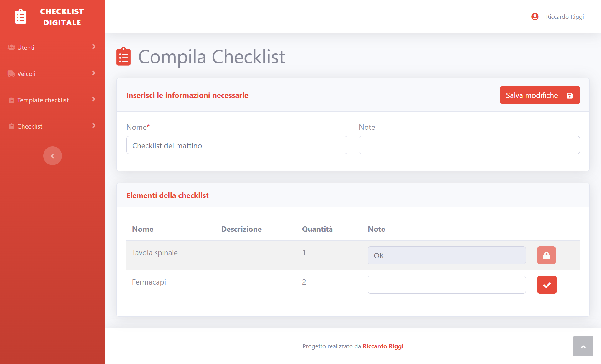Expand the Veicoli section in sidebar

coord(52,74)
